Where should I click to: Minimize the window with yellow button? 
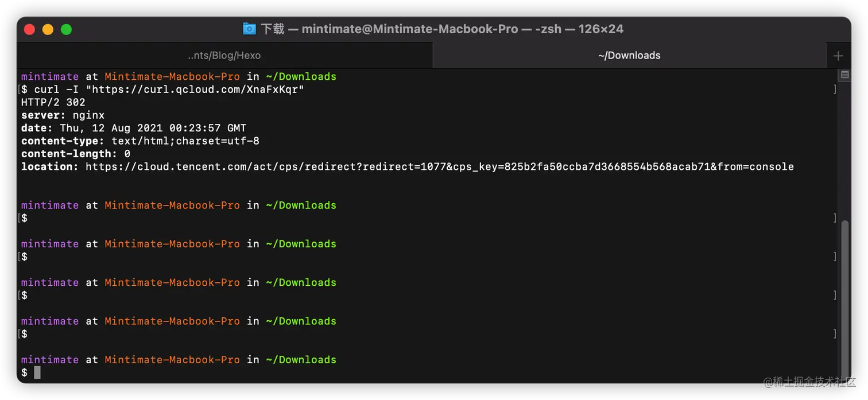(x=48, y=29)
